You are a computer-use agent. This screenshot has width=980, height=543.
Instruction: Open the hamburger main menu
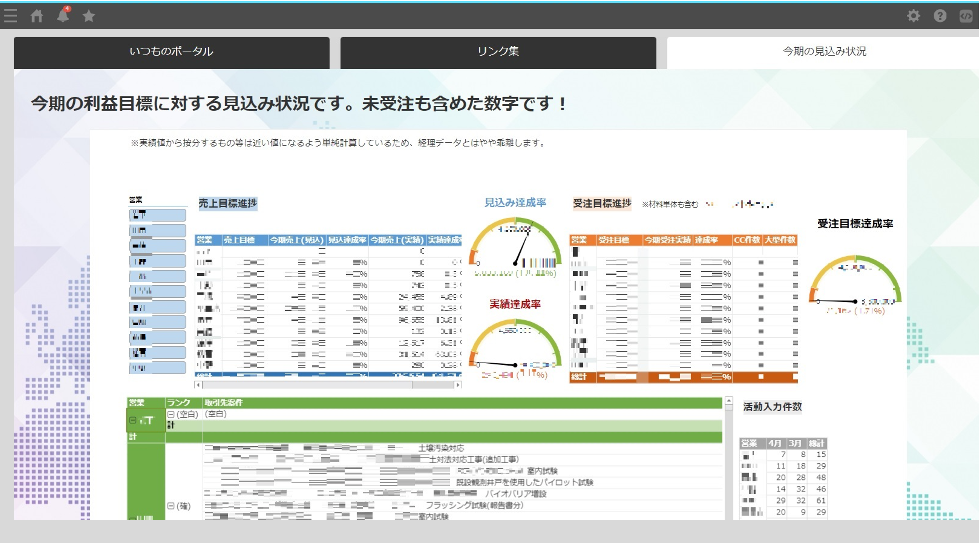click(10, 16)
